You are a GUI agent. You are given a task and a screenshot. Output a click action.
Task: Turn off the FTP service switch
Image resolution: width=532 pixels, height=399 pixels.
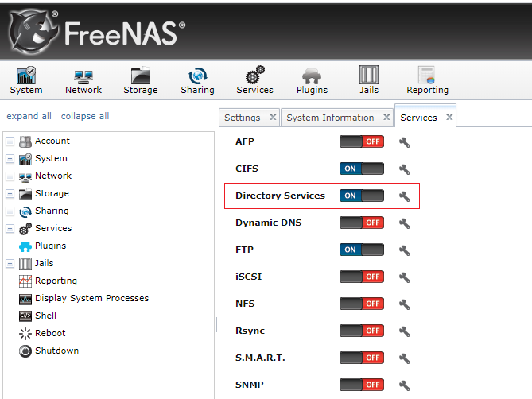(362, 250)
